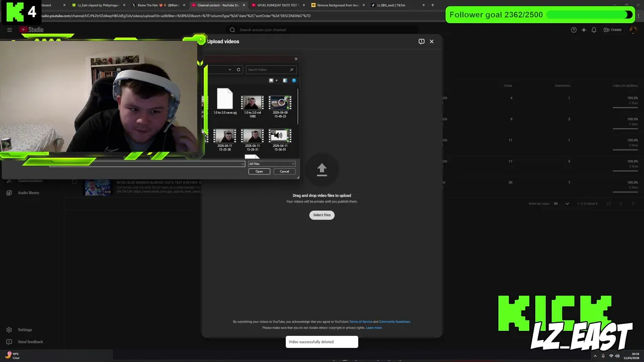Image resolution: width=644 pixels, height=362 pixels.
Task: Click the Likes (vs dislikes) column header
Action: coord(625,85)
